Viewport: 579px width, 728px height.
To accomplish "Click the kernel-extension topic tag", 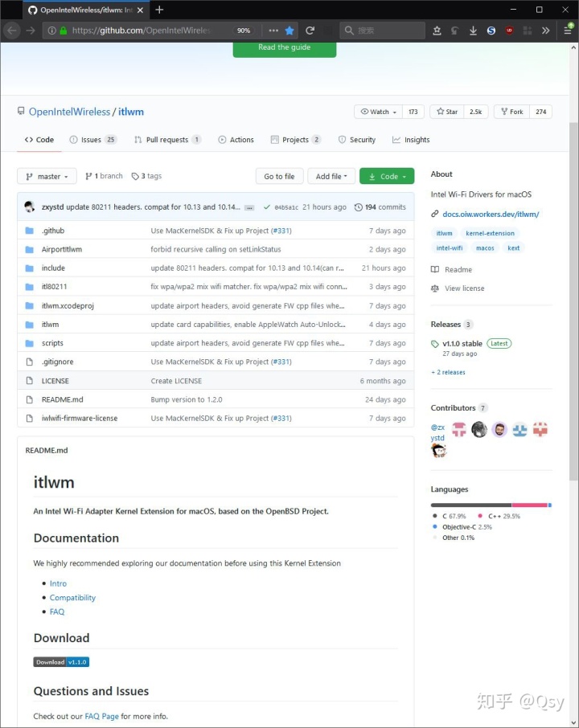I will pyautogui.click(x=490, y=233).
